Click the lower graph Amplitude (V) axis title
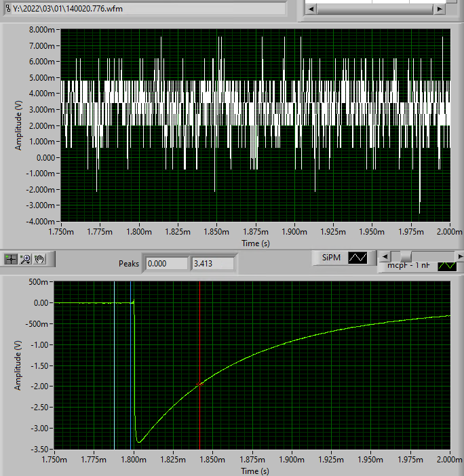The image size is (464, 476). tap(18, 365)
